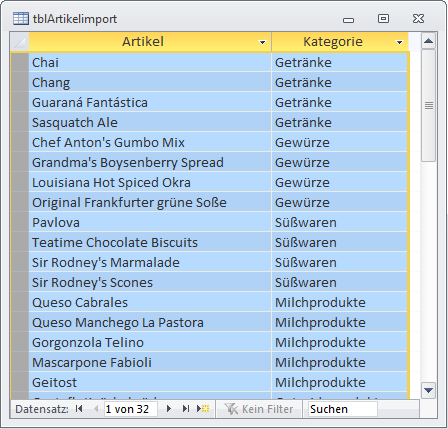The width and height of the screenshot is (448, 429).
Task: Click Getränke category in the Chai row
Action: tap(340, 62)
